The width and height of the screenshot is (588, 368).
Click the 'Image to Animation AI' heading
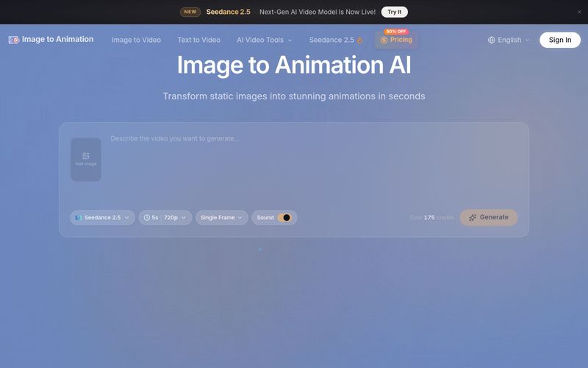coord(294,65)
